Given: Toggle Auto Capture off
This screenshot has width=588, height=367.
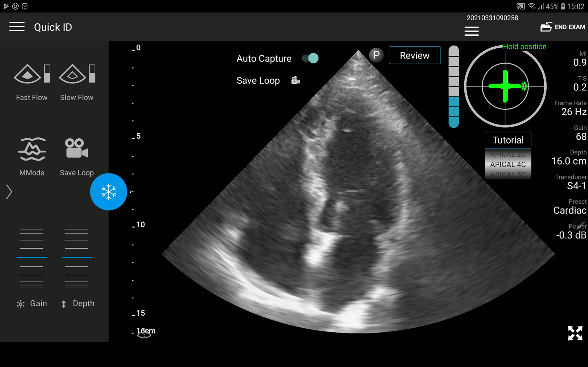Looking at the screenshot, I should point(310,58).
